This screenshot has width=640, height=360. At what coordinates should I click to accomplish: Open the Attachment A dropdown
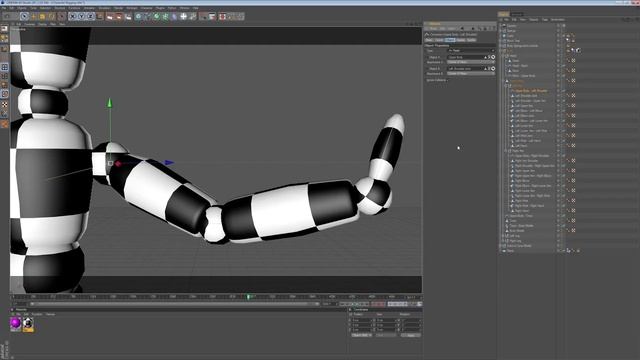point(471,62)
